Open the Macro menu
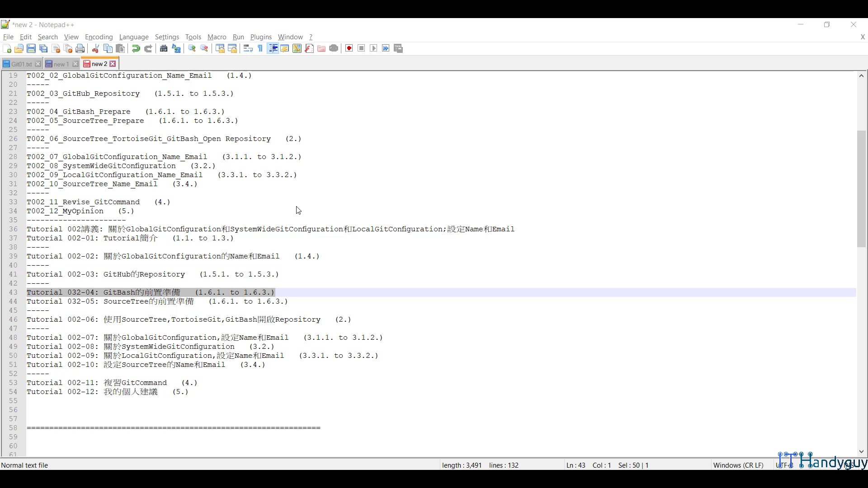This screenshot has width=868, height=488. pyautogui.click(x=217, y=37)
